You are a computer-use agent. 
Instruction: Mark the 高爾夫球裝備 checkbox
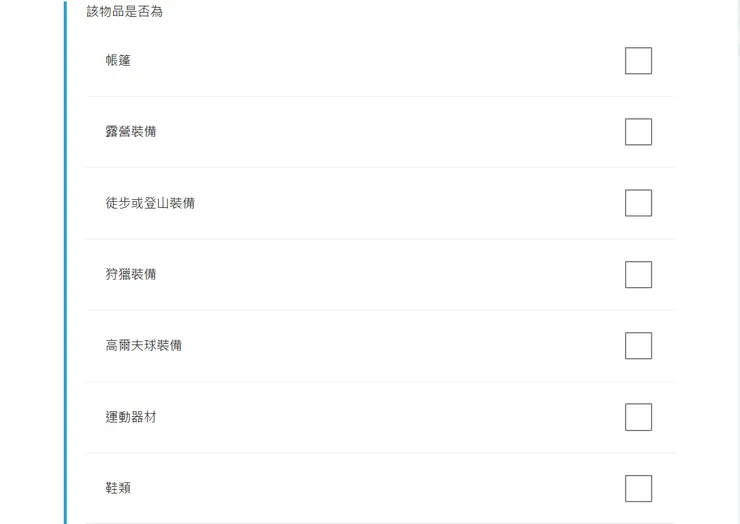(638, 346)
